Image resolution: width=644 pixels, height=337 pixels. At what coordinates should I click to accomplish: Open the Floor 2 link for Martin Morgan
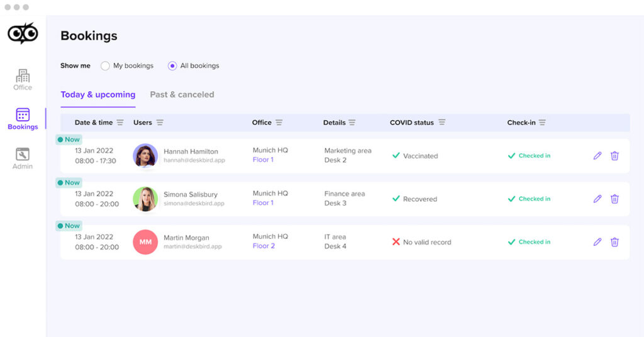[x=264, y=246]
